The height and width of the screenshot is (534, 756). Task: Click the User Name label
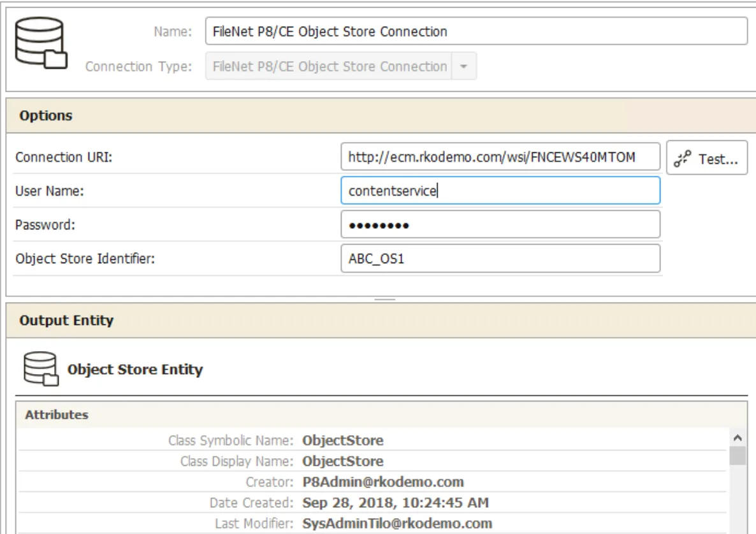coord(50,191)
